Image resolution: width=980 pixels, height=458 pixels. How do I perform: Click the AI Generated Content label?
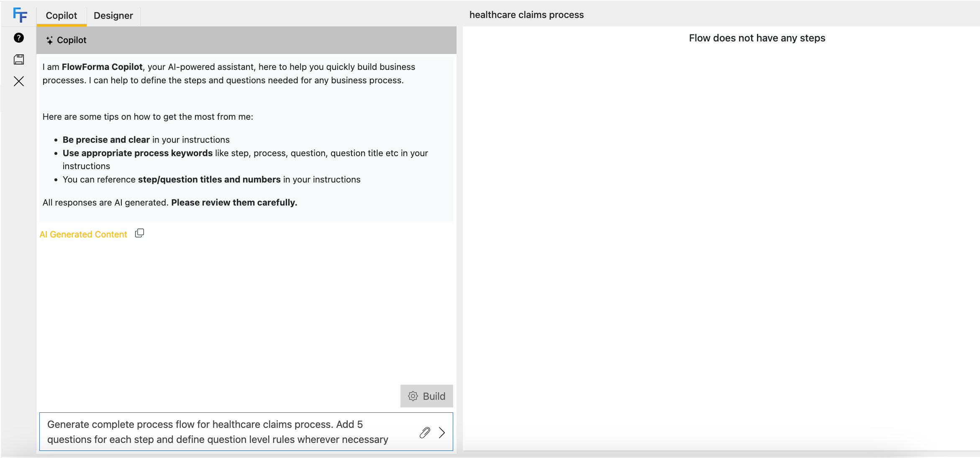coord(83,234)
